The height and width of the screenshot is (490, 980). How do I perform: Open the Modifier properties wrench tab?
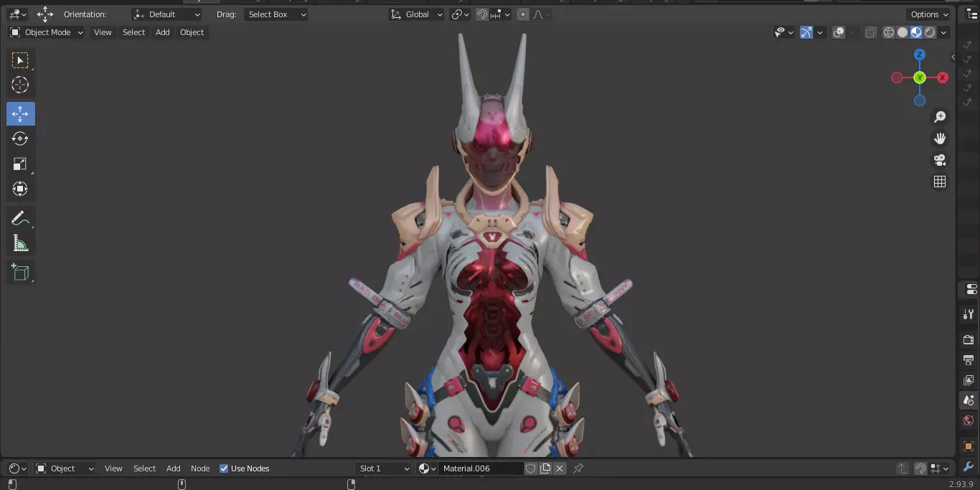pyautogui.click(x=969, y=466)
